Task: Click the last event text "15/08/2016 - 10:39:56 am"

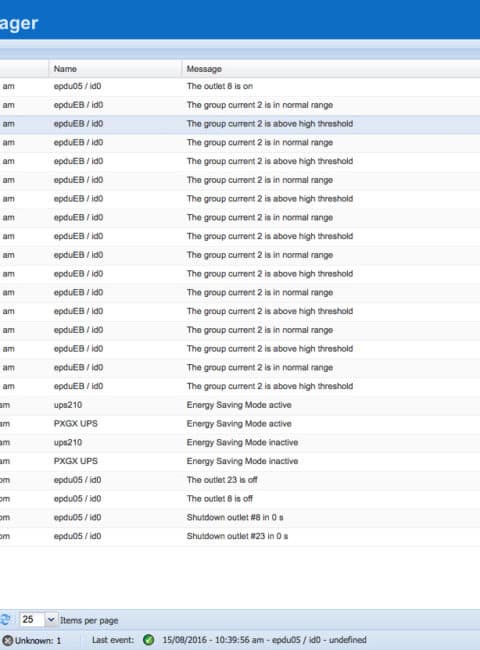Action: coord(213,640)
